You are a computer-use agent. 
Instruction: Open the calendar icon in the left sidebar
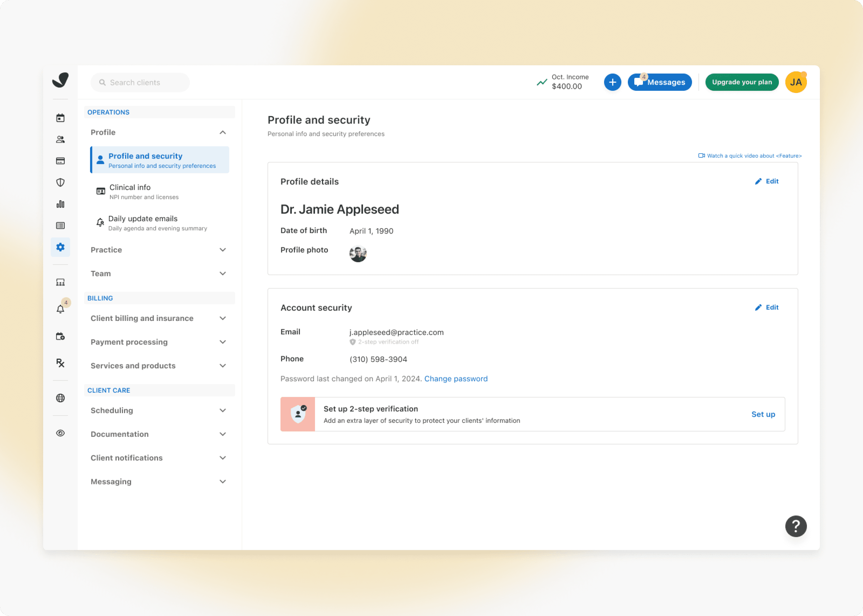click(60, 118)
